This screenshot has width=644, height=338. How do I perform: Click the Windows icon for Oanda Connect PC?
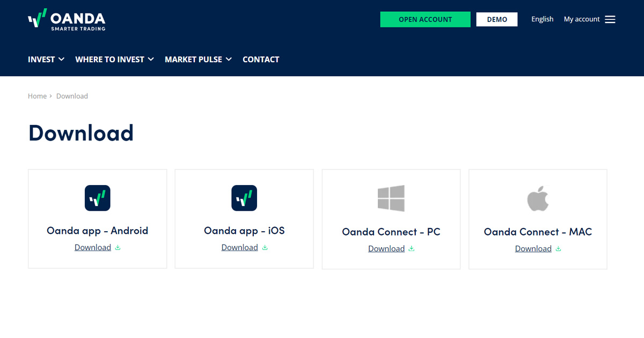[x=391, y=197]
